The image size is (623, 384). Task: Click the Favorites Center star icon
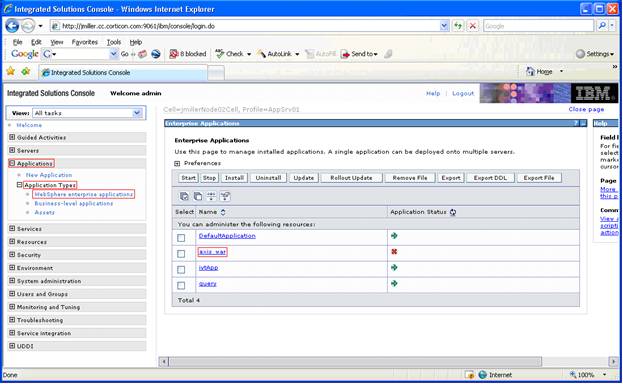11,71
